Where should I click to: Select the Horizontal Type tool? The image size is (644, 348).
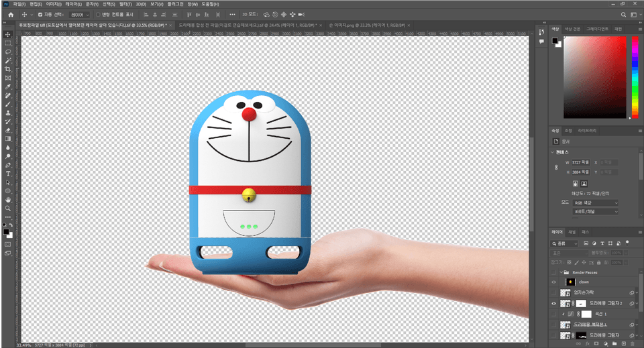8,174
